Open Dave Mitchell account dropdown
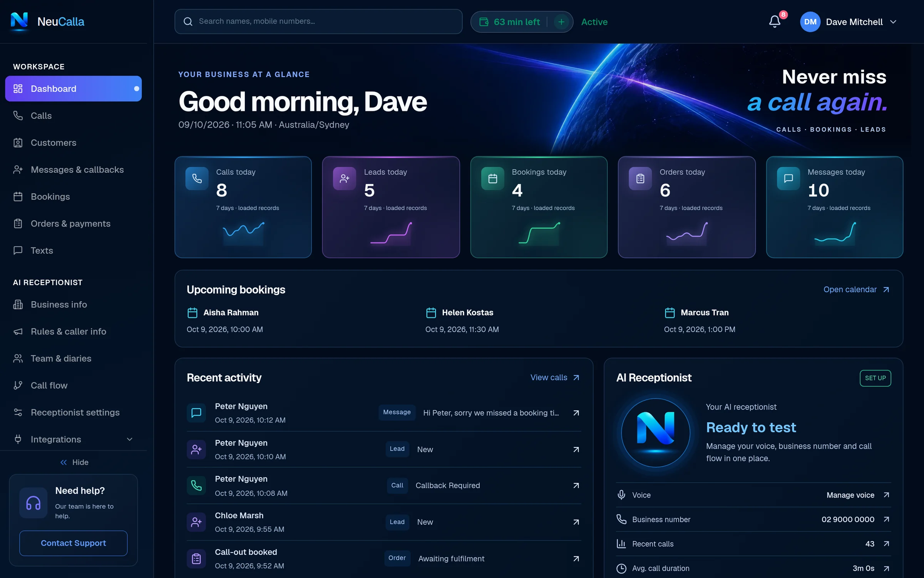Screen dimensions: 924x578 click(x=849, y=22)
